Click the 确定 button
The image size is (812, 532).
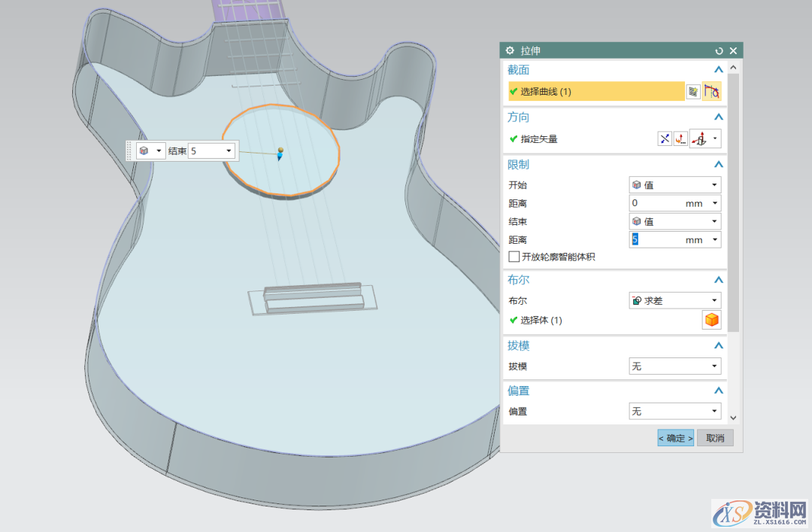[675, 438]
